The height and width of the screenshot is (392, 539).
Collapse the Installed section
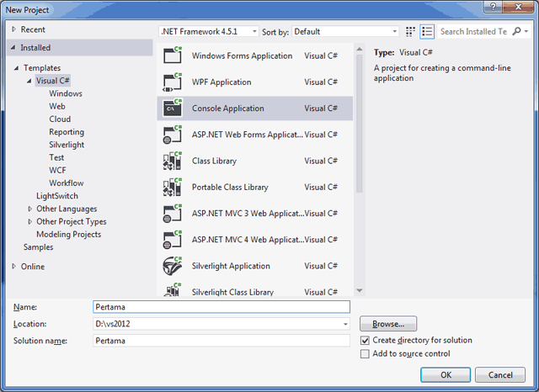point(13,47)
